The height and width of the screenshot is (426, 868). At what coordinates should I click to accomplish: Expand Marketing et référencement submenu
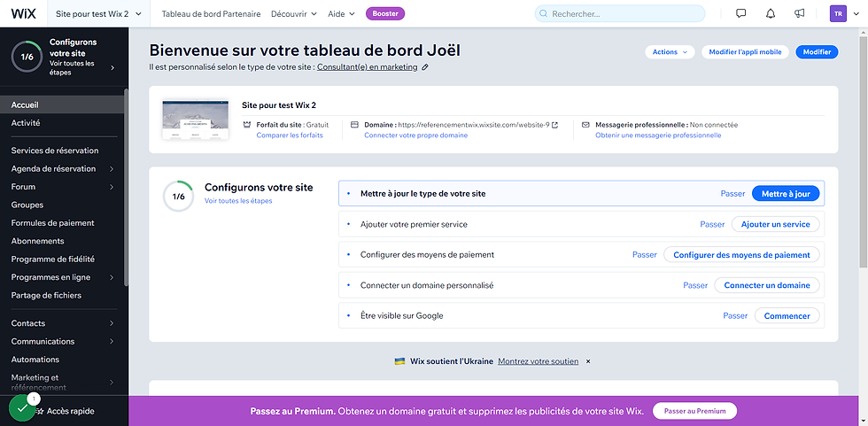pyautogui.click(x=112, y=383)
